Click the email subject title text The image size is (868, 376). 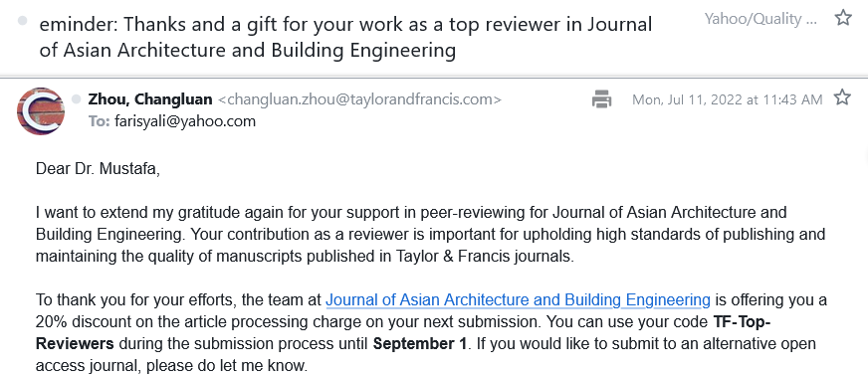click(x=345, y=37)
